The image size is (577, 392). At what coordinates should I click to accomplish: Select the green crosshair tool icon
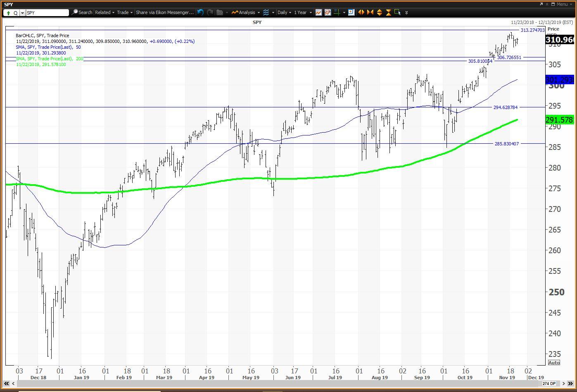(x=337, y=12)
